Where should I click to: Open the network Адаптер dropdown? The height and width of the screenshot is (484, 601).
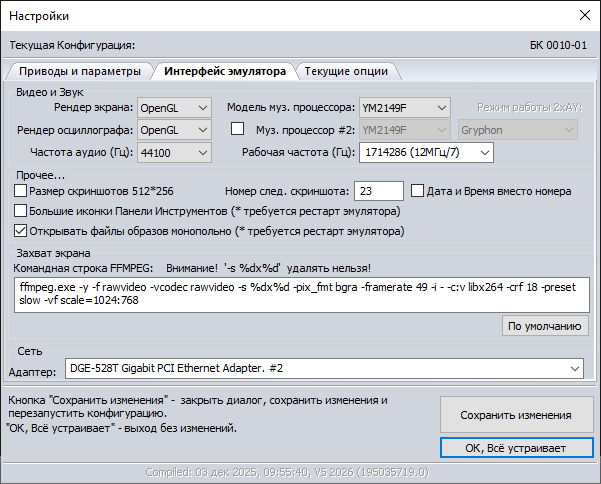pos(324,369)
